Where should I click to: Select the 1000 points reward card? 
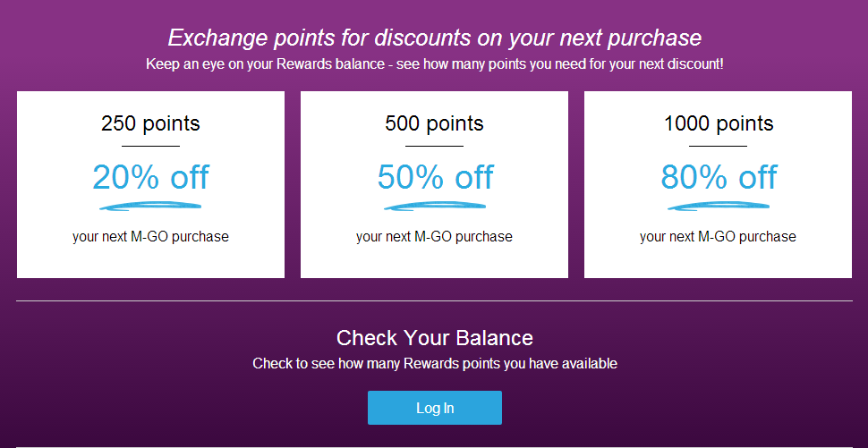tap(718, 185)
